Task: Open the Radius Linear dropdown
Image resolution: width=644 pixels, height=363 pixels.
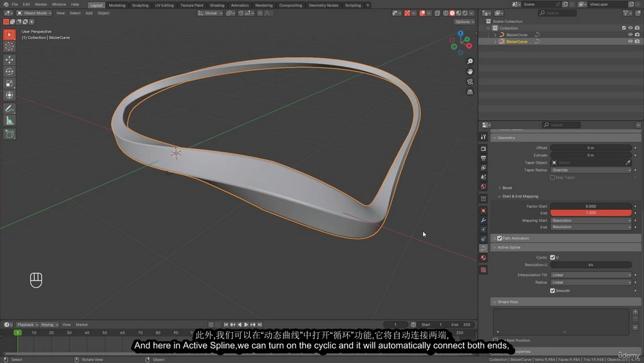Action: pyautogui.click(x=591, y=282)
